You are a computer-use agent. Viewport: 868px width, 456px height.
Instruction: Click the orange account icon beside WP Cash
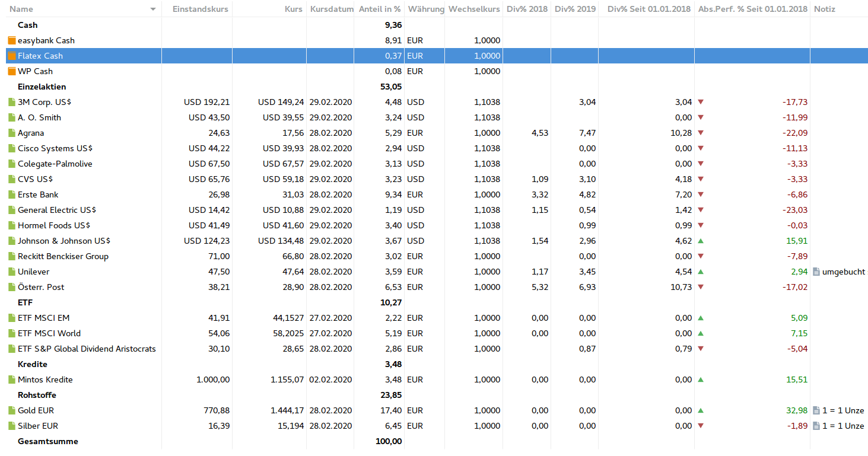point(12,71)
